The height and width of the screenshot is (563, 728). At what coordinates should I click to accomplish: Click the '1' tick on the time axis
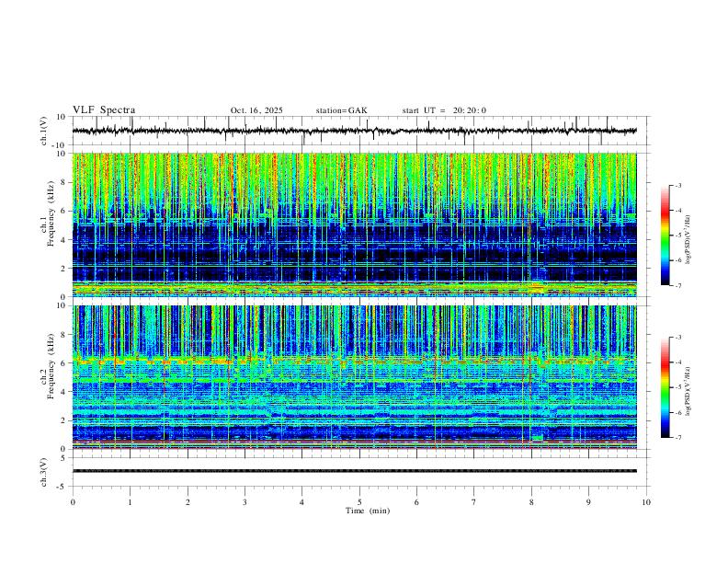(x=130, y=502)
